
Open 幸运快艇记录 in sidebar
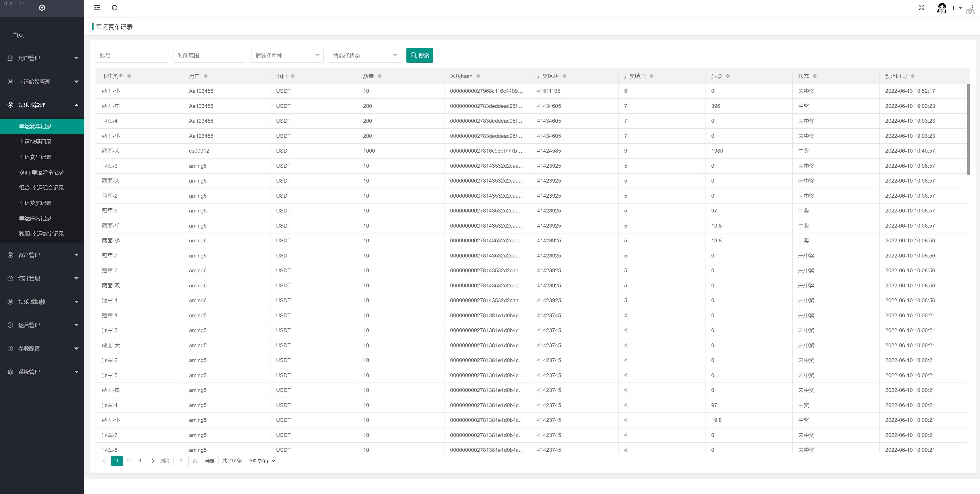click(35, 142)
